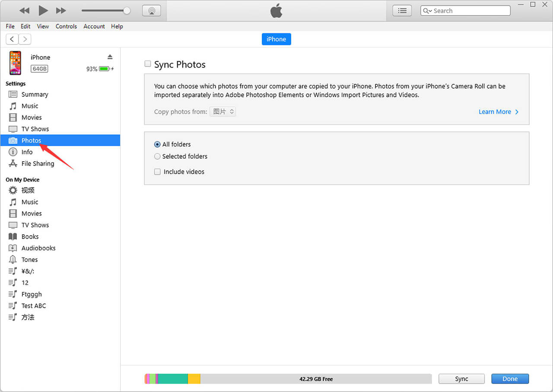The width and height of the screenshot is (553, 392).
Task: Select the TV Shows icon under Settings
Action: click(13, 129)
